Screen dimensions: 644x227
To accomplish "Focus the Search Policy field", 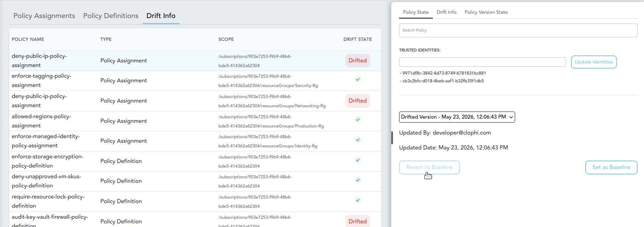I will (518, 30).
